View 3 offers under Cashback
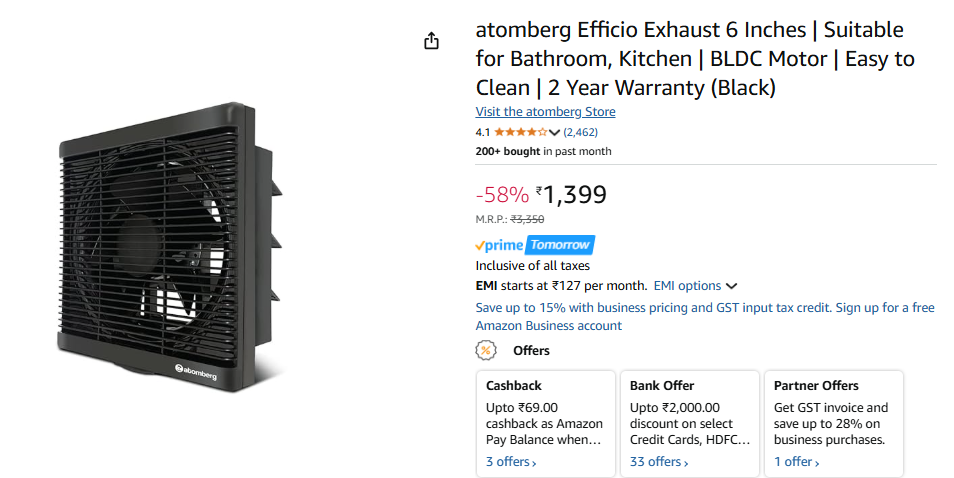 pyautogui.click(x=511, y=462)
